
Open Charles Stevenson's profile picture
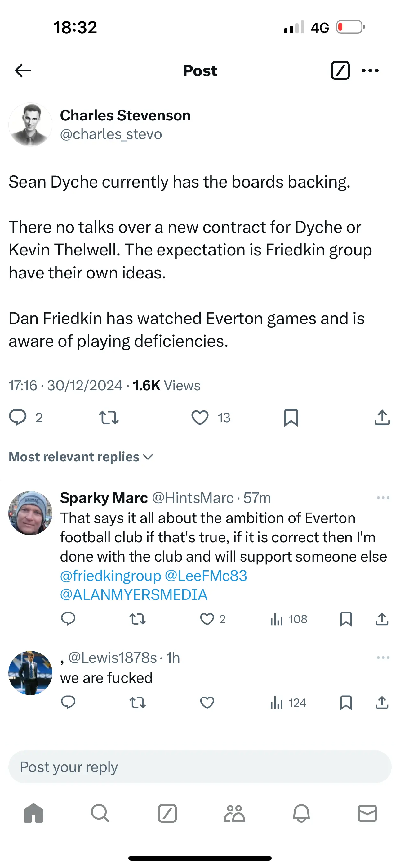click(30, 125)
